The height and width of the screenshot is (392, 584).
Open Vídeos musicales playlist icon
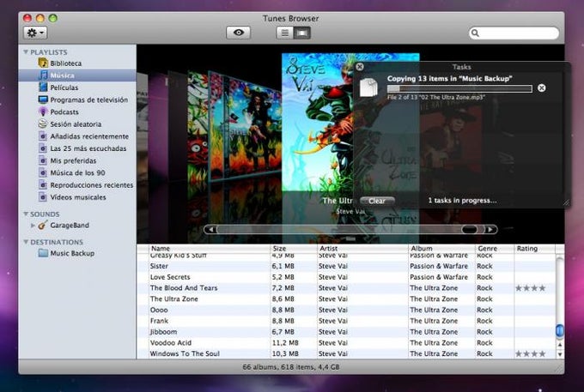tap(43, 197)
